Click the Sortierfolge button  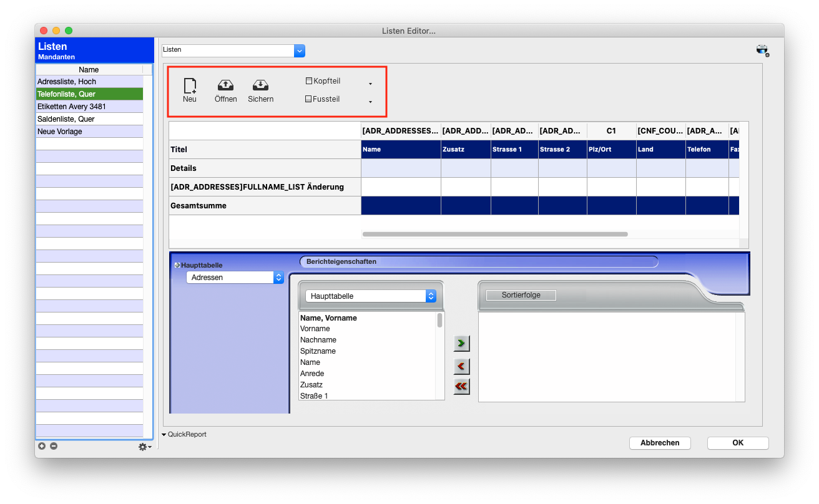click(521, 295)
